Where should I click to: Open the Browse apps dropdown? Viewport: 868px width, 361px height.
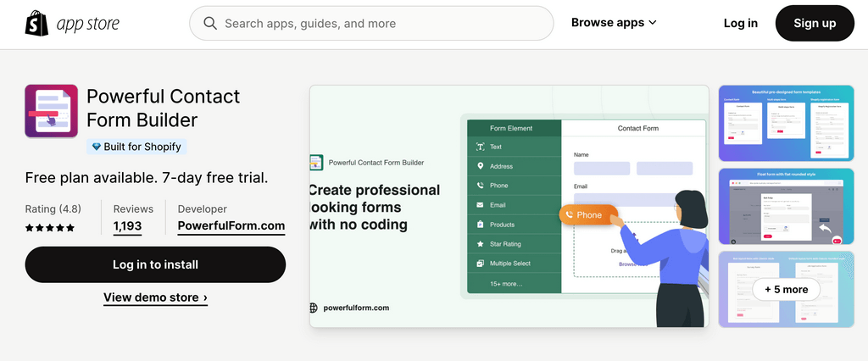614,23
